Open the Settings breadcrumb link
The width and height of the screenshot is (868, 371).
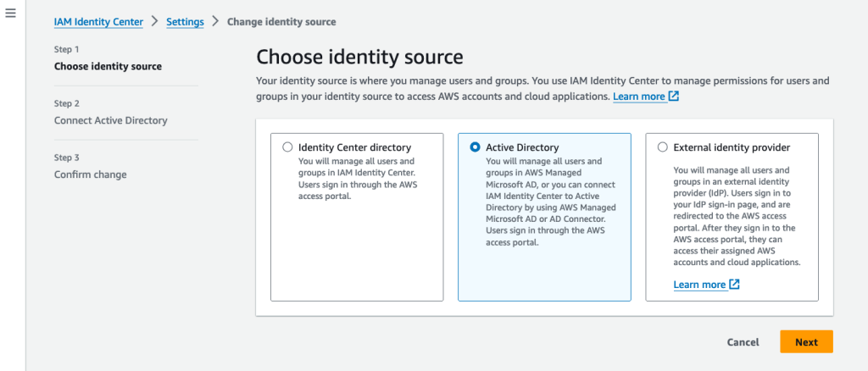185,21
